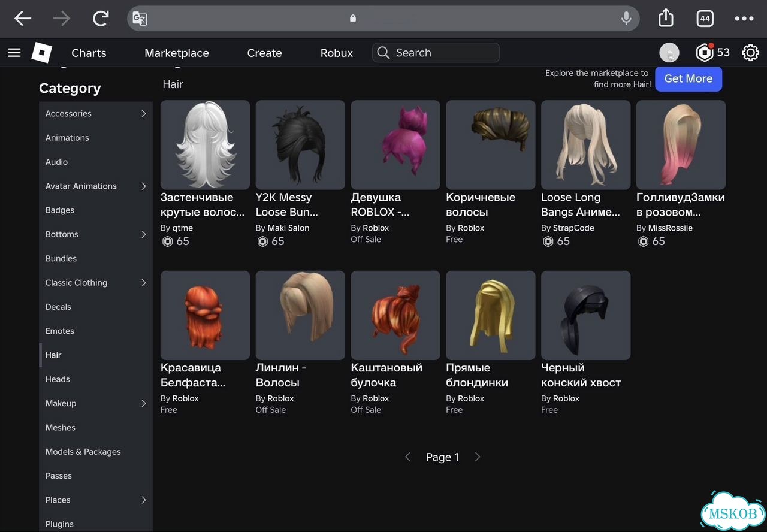767x532 pixels.
Task: Open the browser three-dots menu
Action: pyautogui.click(x=744, y=19)
